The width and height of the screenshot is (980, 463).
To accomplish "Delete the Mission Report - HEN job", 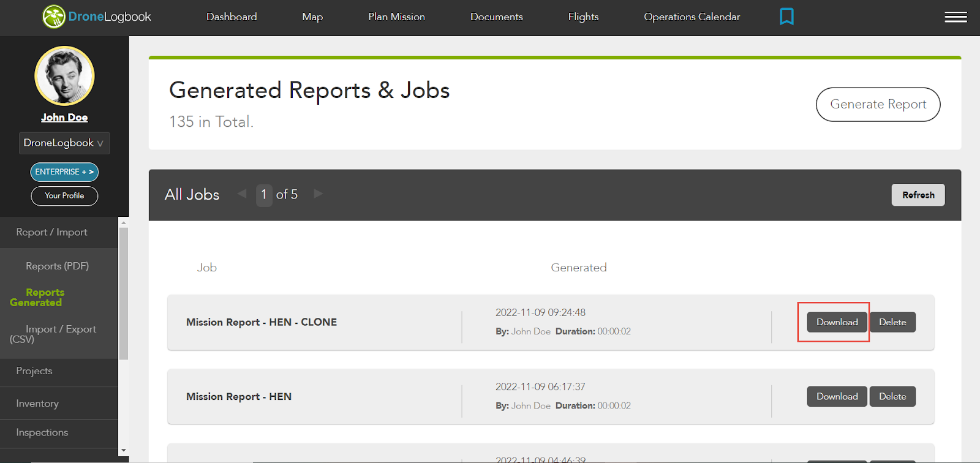I will (892, 396).
